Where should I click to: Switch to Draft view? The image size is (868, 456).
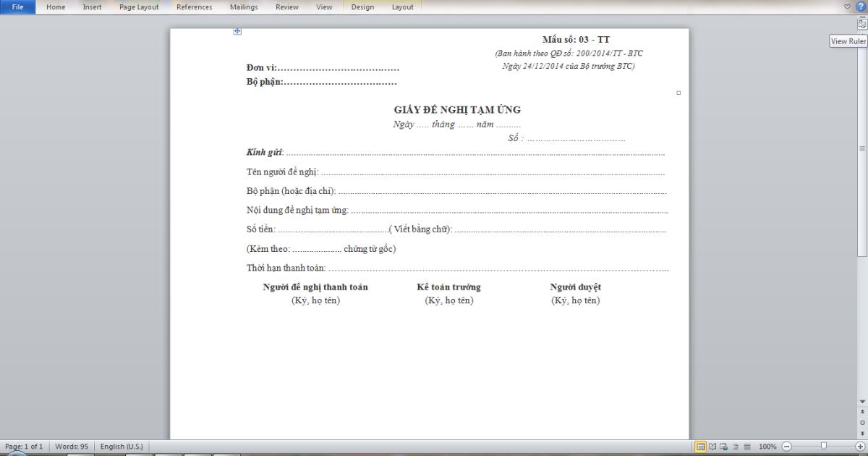point(747,447)
